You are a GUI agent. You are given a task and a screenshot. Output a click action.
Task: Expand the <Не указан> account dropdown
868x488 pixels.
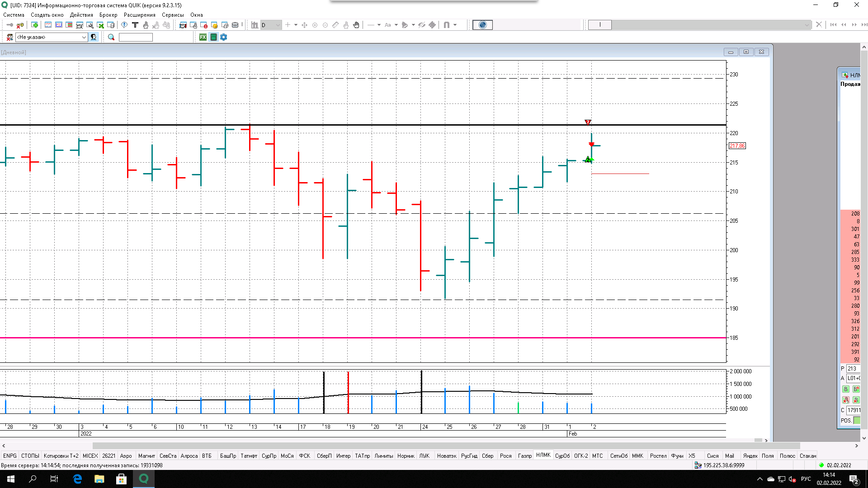pos(84,37)
